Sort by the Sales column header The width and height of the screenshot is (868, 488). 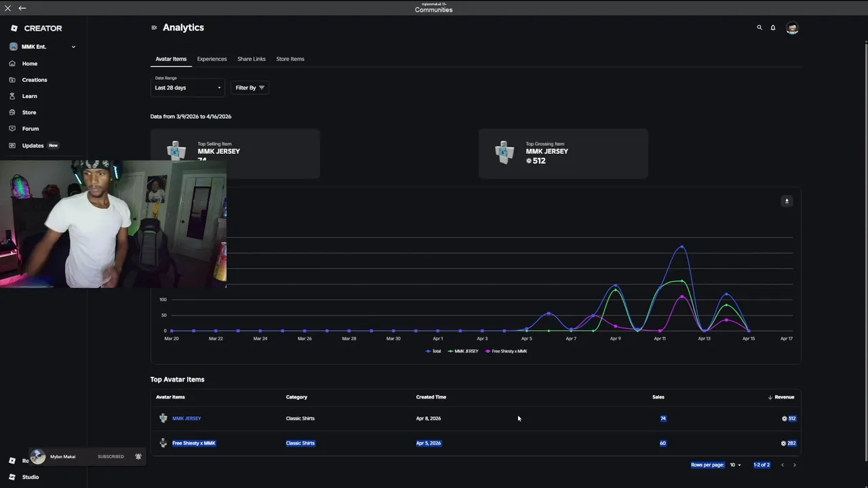(658, 397)
